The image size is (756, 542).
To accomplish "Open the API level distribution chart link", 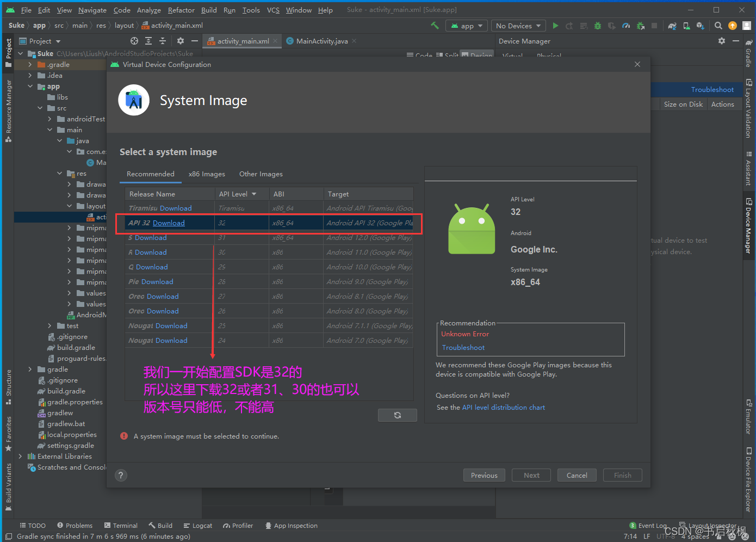I will pos(504,408).
